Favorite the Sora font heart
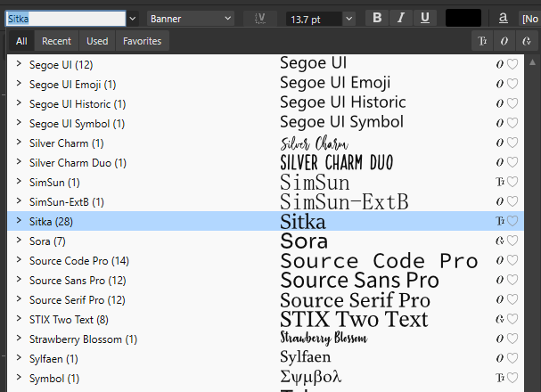Viewport: 541px width, 392px height. (512, 241)
